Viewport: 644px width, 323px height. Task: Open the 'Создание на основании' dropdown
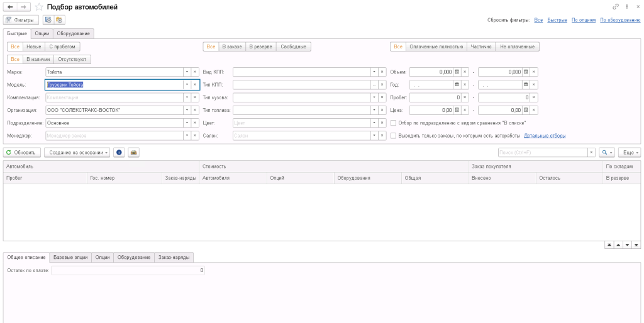coord(77,152)
